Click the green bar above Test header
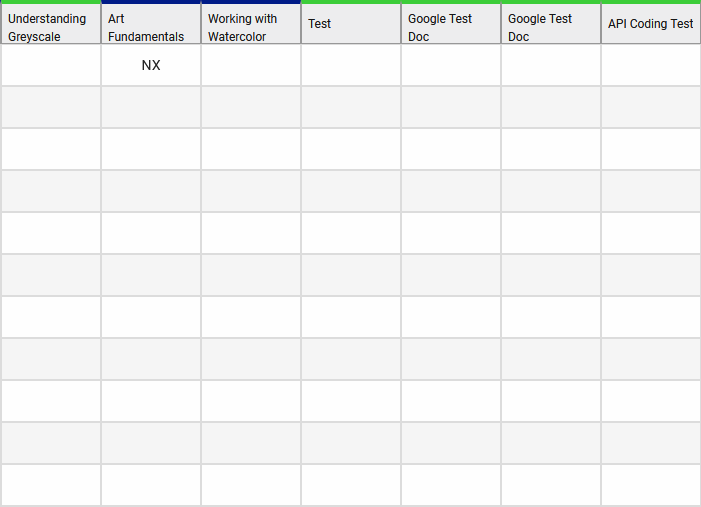Viewport: 701px width, 507px height. [351, 2]
